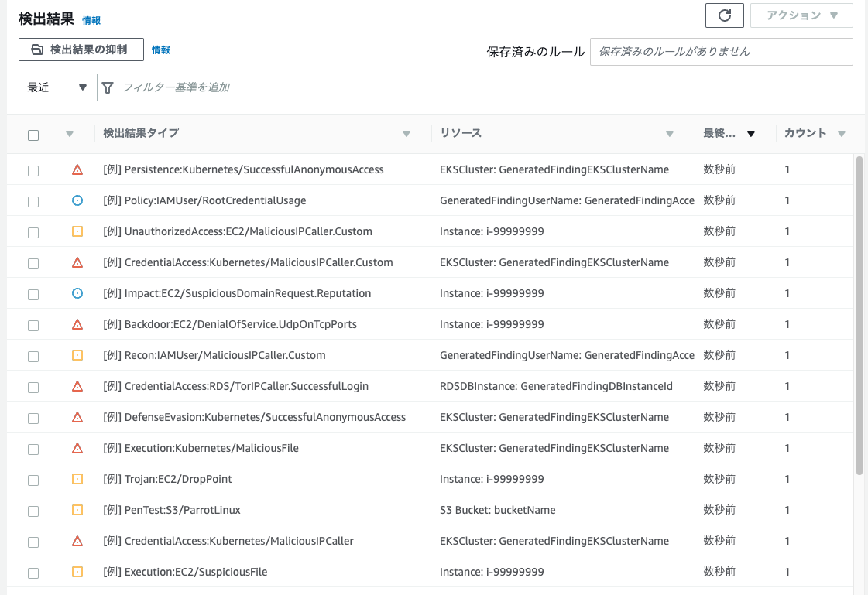This screenshot has height=595, width=868.
Task: Click red high-severity icon for Persistence:Kubernetes finding
Action: click(77, 169)
